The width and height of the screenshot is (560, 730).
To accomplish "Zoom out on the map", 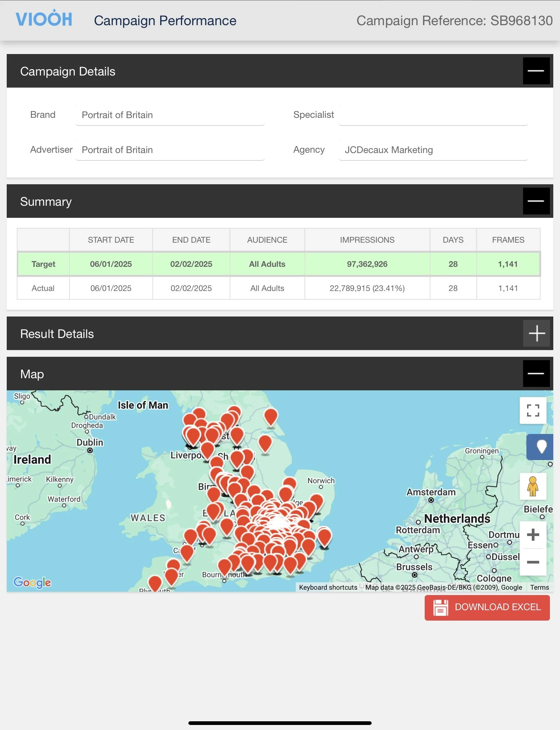I will (533, 562).
